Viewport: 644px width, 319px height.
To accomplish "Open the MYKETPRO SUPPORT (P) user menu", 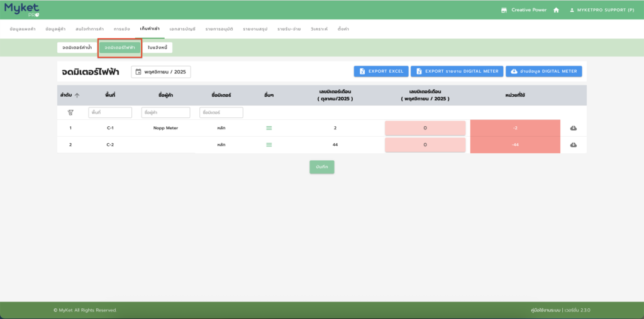I will 602,10.
